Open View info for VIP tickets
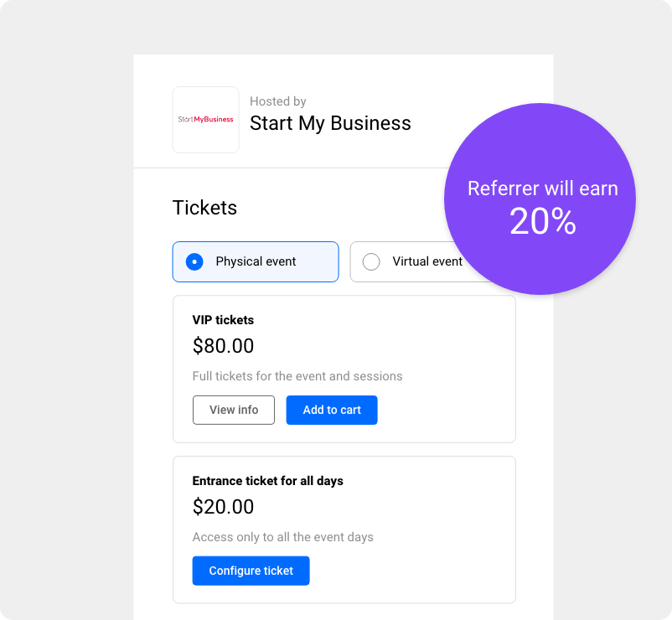The height and width of the screenshot is (620, 672). tap(234, 410)
